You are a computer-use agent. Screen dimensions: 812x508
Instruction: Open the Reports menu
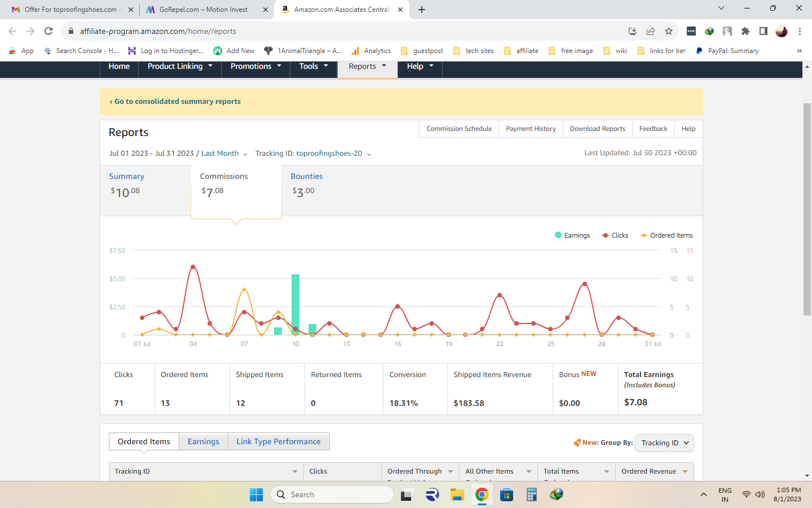(368, 66)
